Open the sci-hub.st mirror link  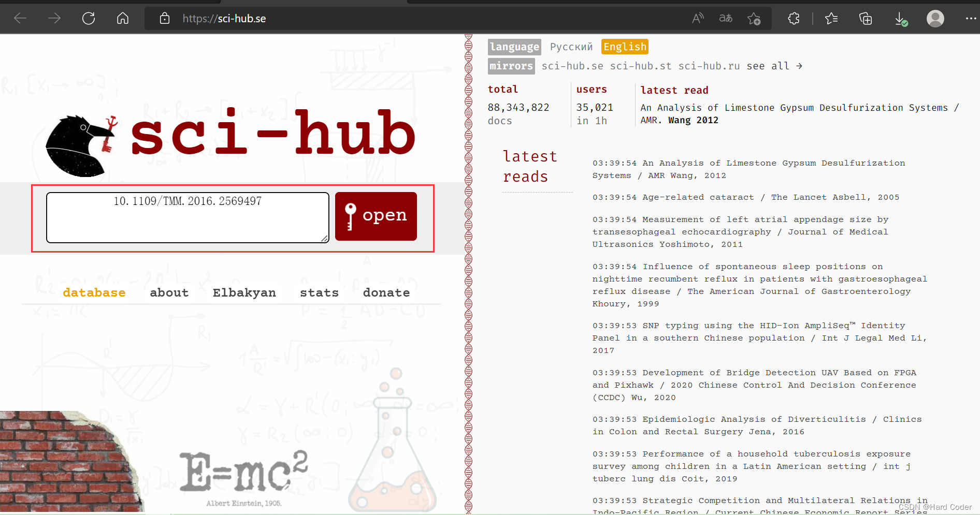(641, 66)
